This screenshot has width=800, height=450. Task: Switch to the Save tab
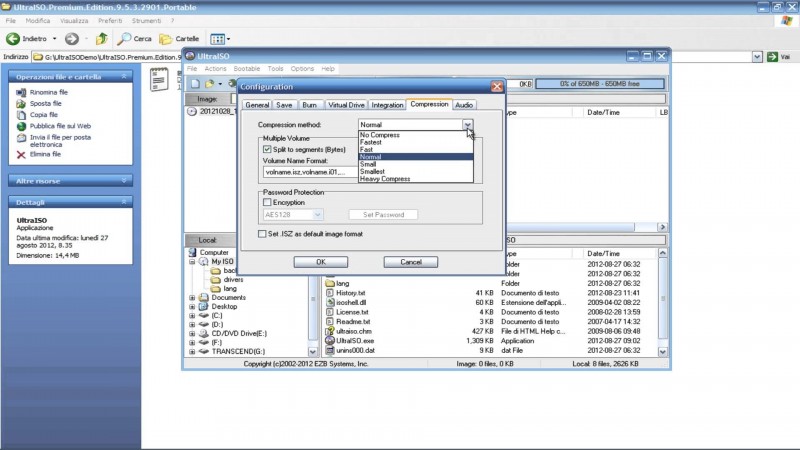(x=284, y=105)
